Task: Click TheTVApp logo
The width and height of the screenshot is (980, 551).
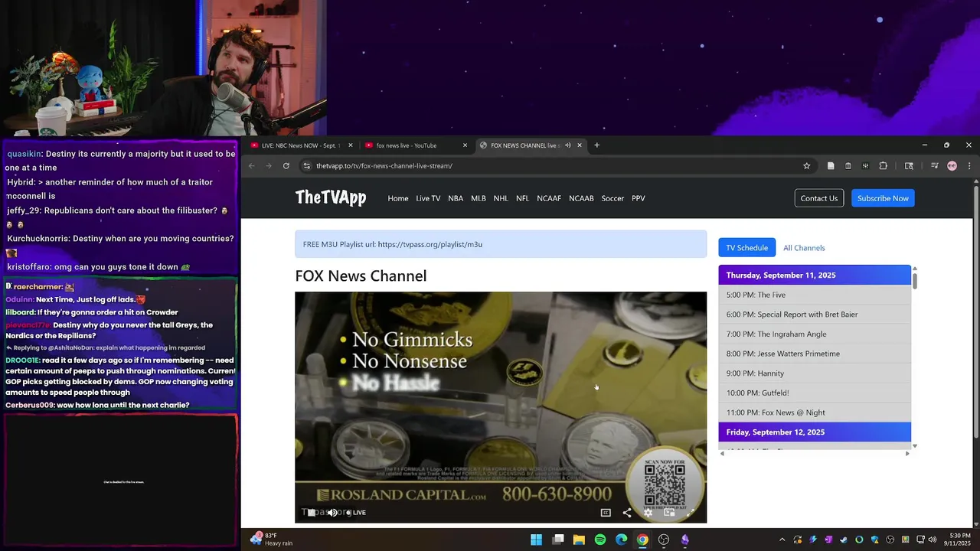Action: point(331,198)
